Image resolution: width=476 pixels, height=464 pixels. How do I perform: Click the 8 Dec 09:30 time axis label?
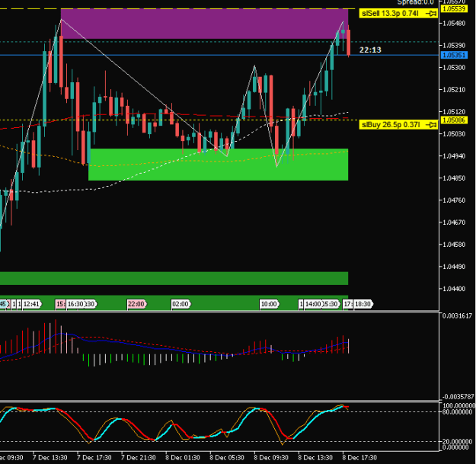coord(271,458)
